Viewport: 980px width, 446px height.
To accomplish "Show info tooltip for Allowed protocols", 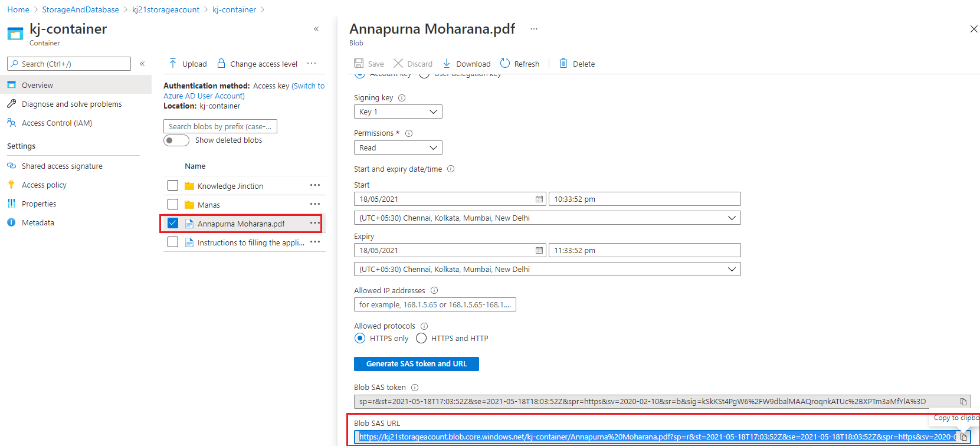I will click(424, 326).
